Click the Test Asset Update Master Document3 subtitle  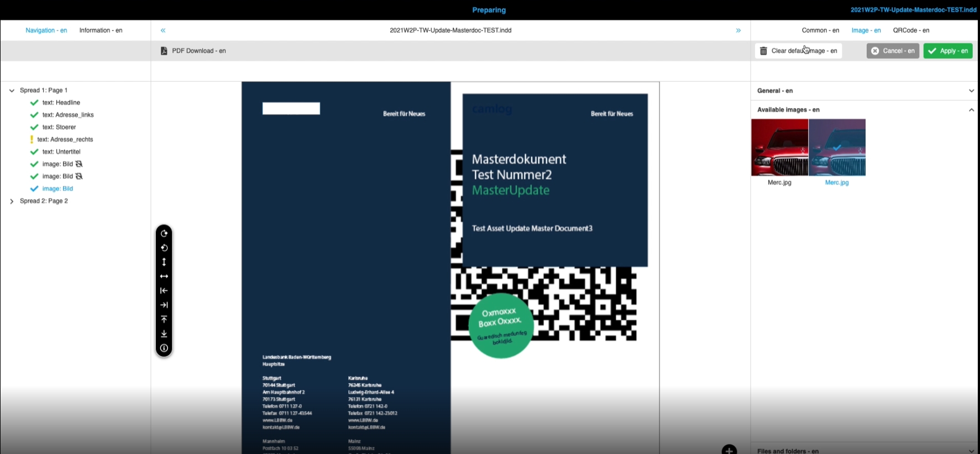pos(532,228)
